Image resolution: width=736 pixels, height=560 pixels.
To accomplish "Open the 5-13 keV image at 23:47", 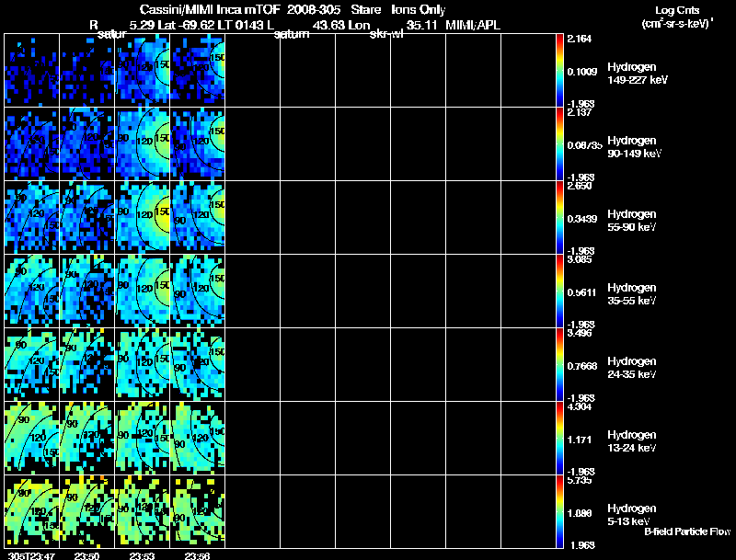I will tap(32, 511).
